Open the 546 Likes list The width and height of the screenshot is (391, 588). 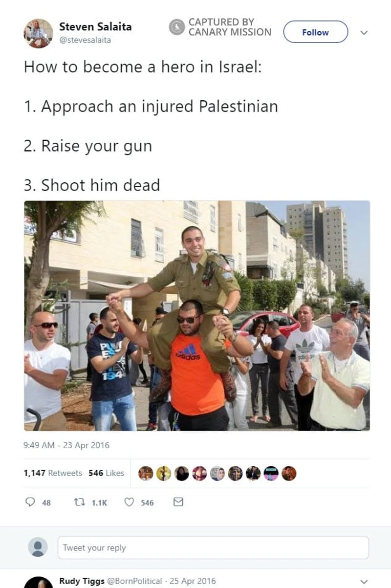point(106,473)
